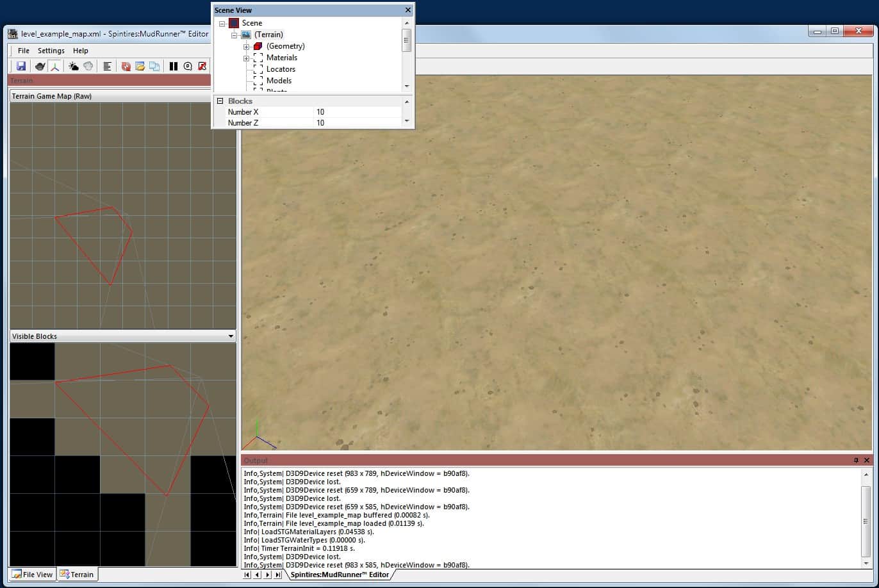The image size is (879, 588).
Task: Collapse the Blocks property group
Action: tap(220, 101)
